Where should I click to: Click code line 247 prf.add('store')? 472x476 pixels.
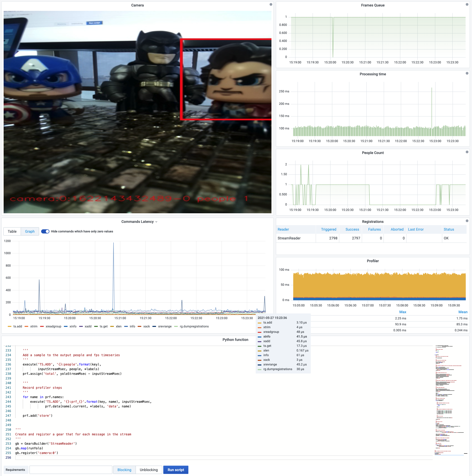(38, 416)
